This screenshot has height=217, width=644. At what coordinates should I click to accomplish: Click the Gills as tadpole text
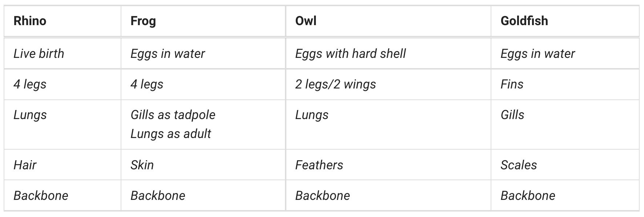[x=173, y=115]
